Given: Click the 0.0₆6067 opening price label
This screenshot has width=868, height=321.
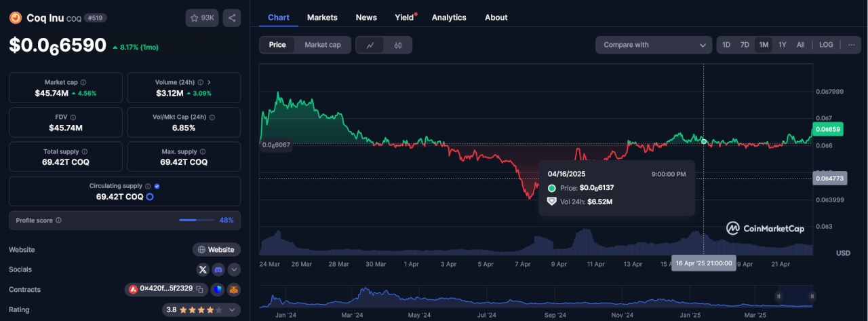Looking at the screenshot, I should point(277,145).
